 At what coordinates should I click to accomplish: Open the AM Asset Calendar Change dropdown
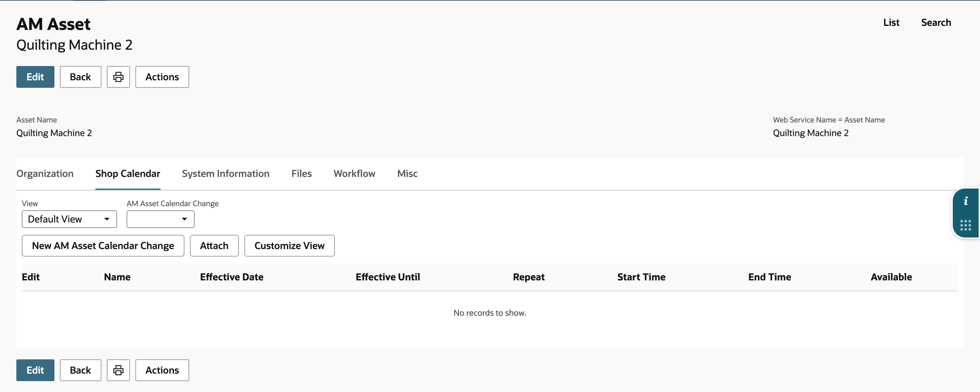[x=160, y=219]
